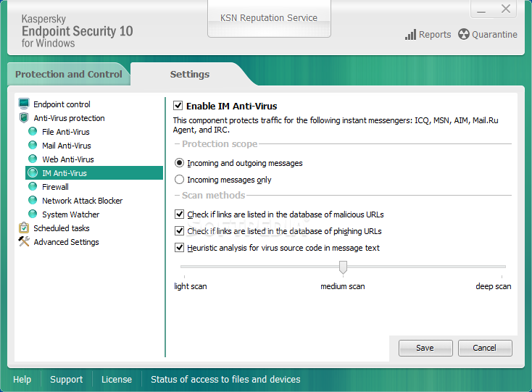Click the Anti-Virus protection shield icon
Viewport: 532px width, 392px height.
pyautogui.click(x=24, y=118)
